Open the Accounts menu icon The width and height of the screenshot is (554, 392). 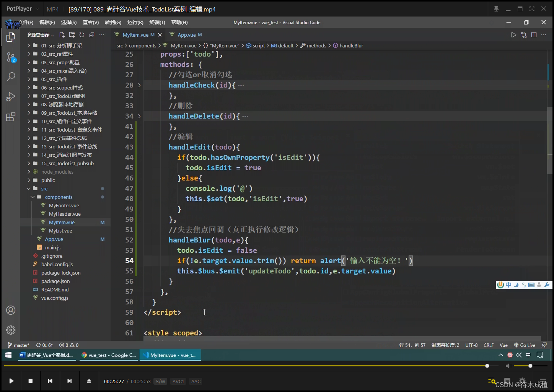point(11,310)
